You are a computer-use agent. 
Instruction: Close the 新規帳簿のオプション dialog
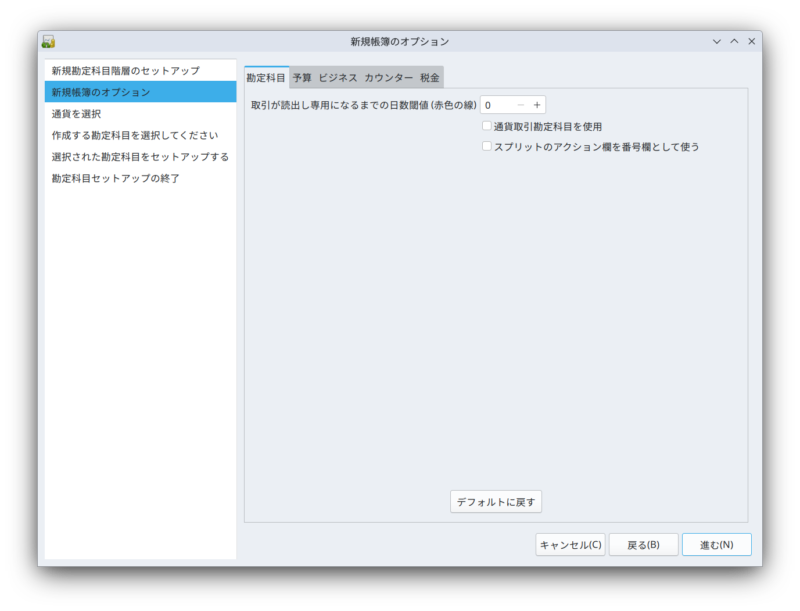coord(752,41)
